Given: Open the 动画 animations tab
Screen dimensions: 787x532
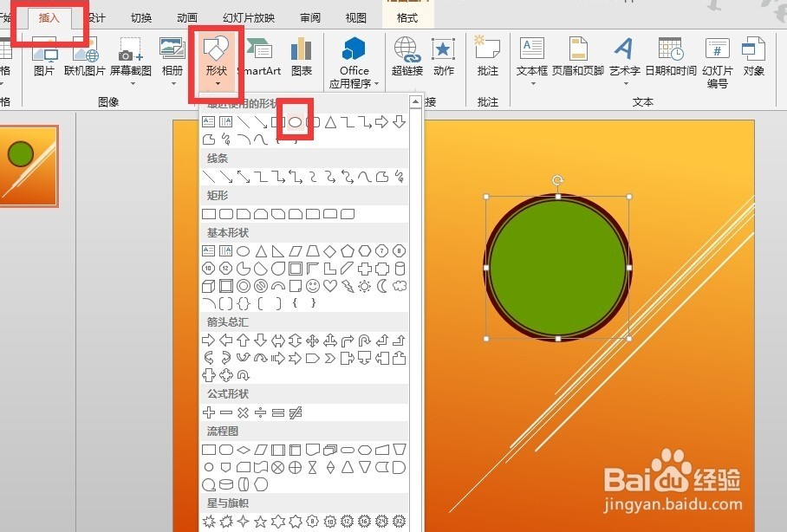Looking at the screenshot, I should 187,18.
